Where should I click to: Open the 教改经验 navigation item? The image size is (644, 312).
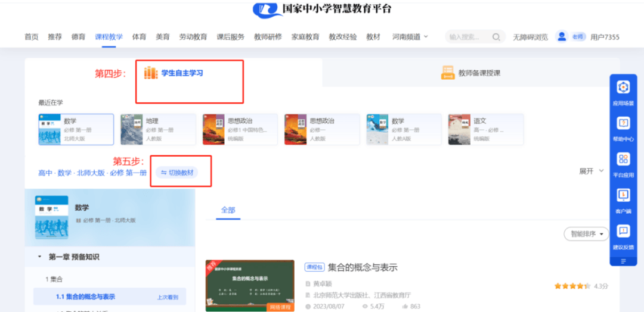point(342,37)
